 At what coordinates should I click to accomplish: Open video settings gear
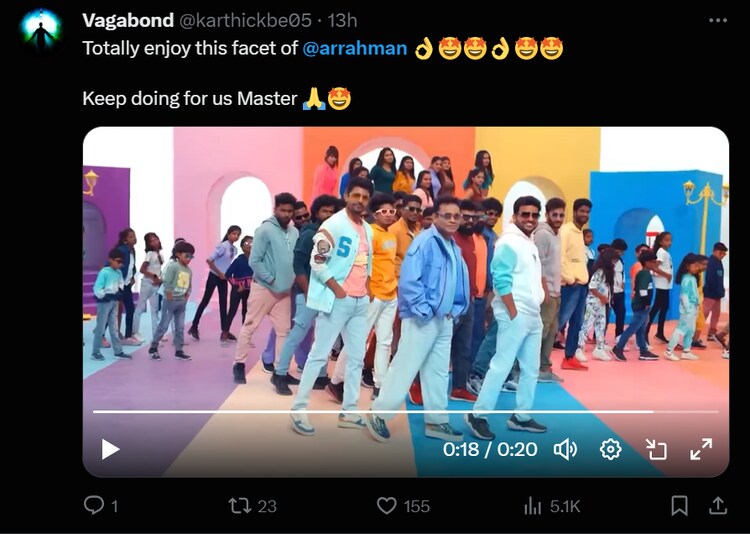[610, 450]
